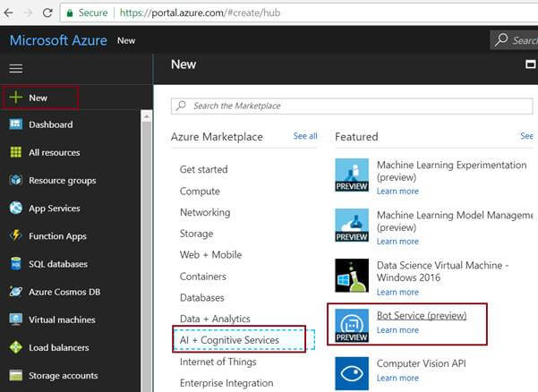Click the browser back arrow
The width and height of the screenshot is (538, 392).
tap(8, 13)
